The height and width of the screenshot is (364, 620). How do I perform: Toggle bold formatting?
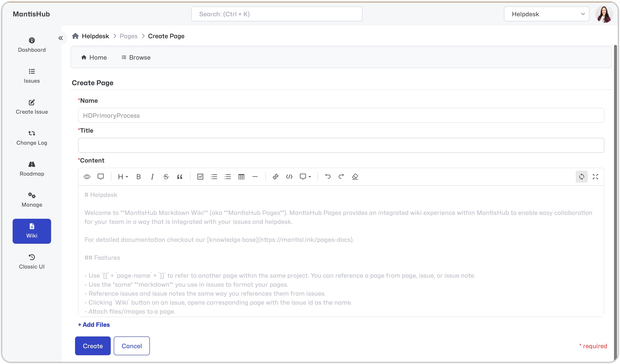click(x=139, y=177)
